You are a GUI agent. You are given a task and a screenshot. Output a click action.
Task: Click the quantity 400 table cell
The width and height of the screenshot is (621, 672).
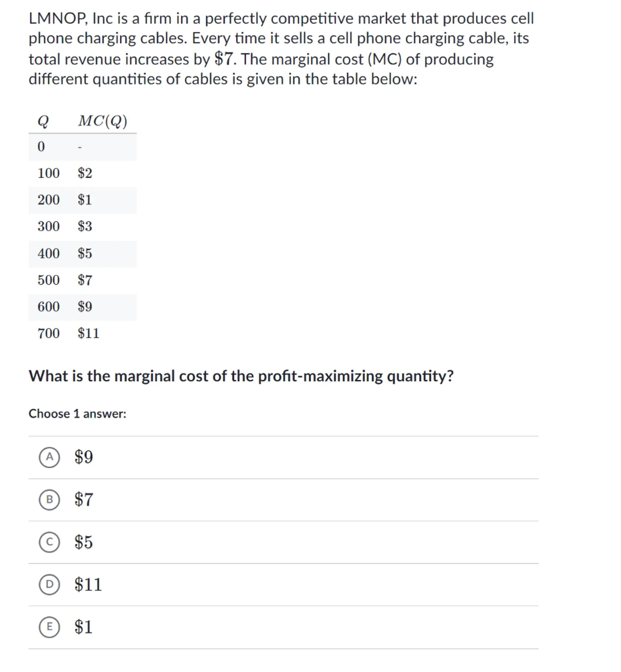(49, 253)
